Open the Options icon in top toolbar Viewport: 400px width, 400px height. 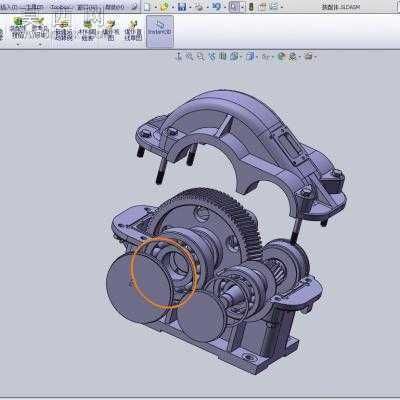(273, 7)
